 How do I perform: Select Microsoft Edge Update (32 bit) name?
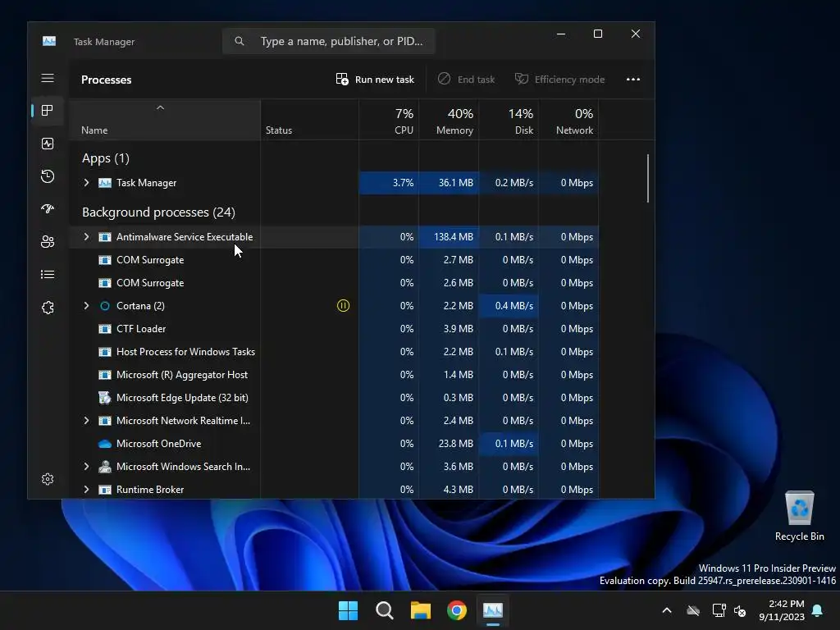click(x=182, y=398)
